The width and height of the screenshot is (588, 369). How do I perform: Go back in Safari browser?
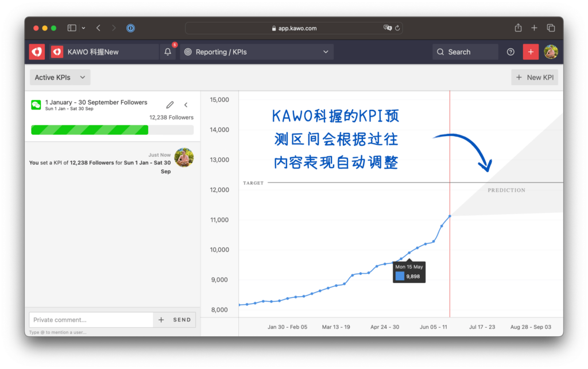98,28
